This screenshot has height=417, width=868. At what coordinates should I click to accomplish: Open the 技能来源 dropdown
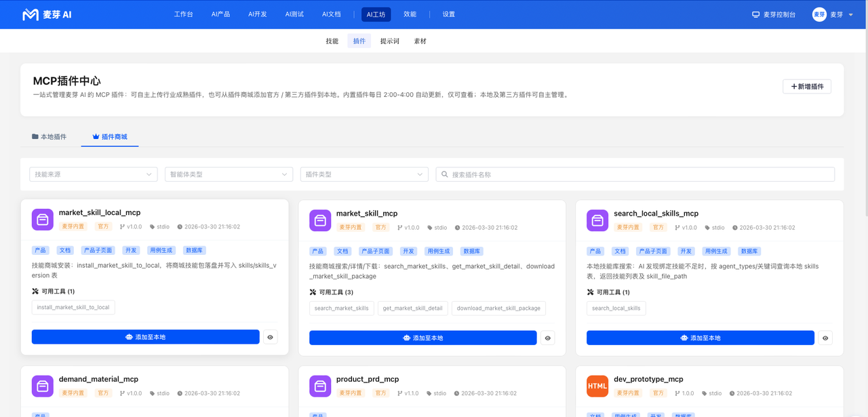pos(94,174)
